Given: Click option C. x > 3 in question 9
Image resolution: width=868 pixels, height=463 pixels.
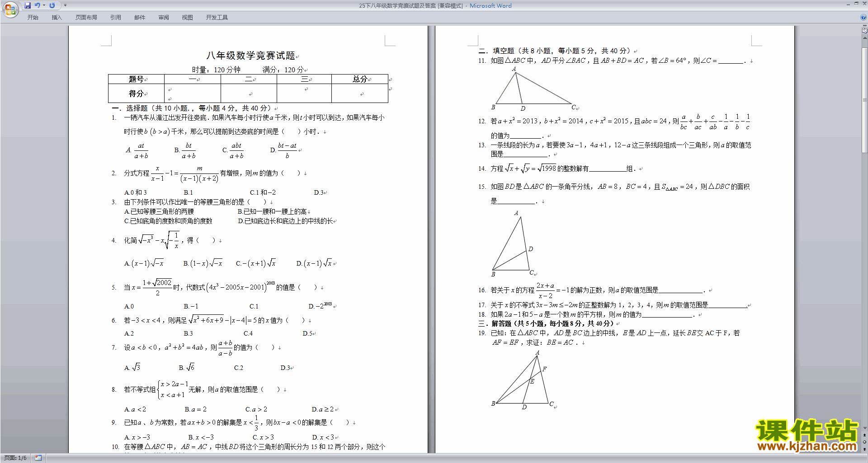Looking at the screenshot, I should (x=263, y=437).
